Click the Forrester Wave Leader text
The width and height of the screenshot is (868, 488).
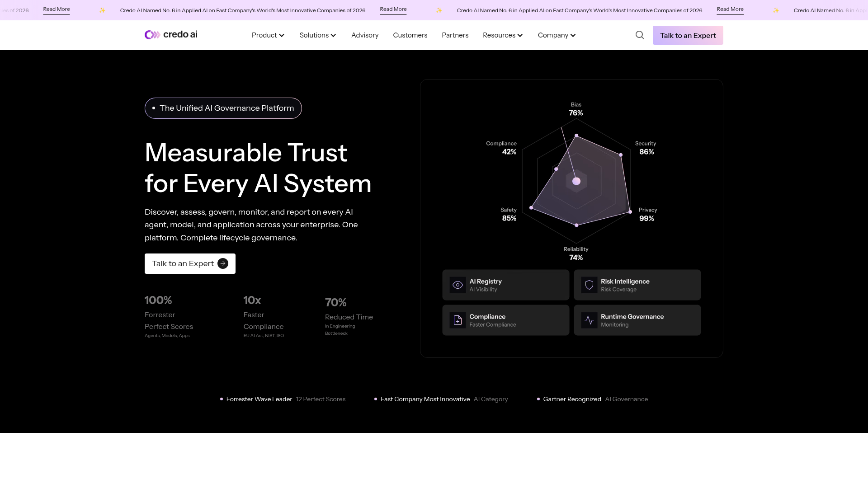pos(259,399)
